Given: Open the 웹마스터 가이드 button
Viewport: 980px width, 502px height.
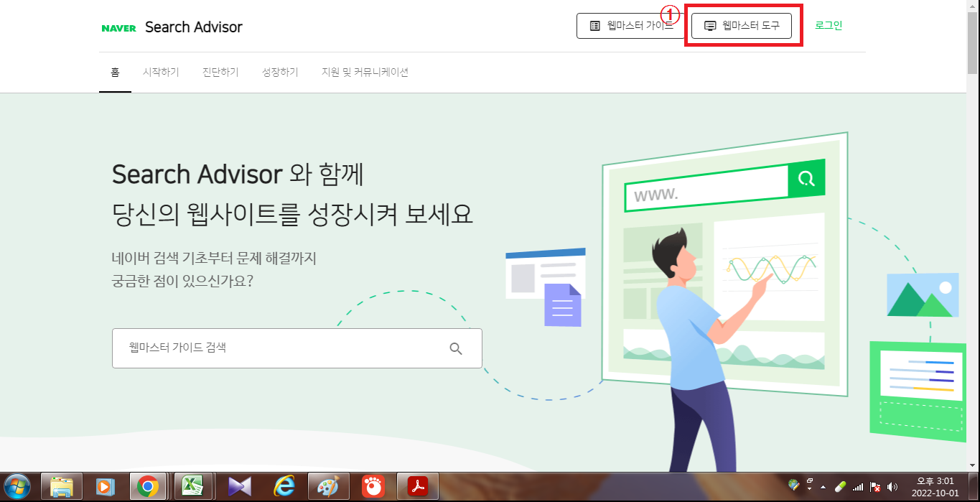Looking at the screenshot, I should tap(630, 26).
